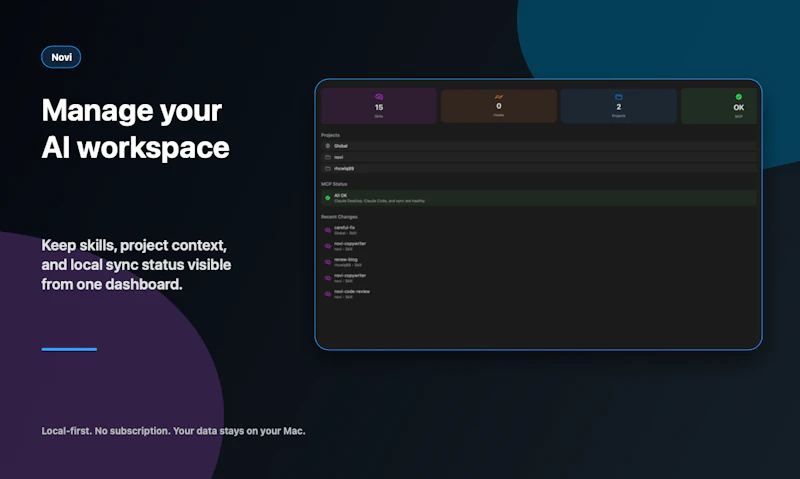The width and height of the screenshot is (800, 479).
Task: Click the MCP Status section heading
Action: [334, 184]
